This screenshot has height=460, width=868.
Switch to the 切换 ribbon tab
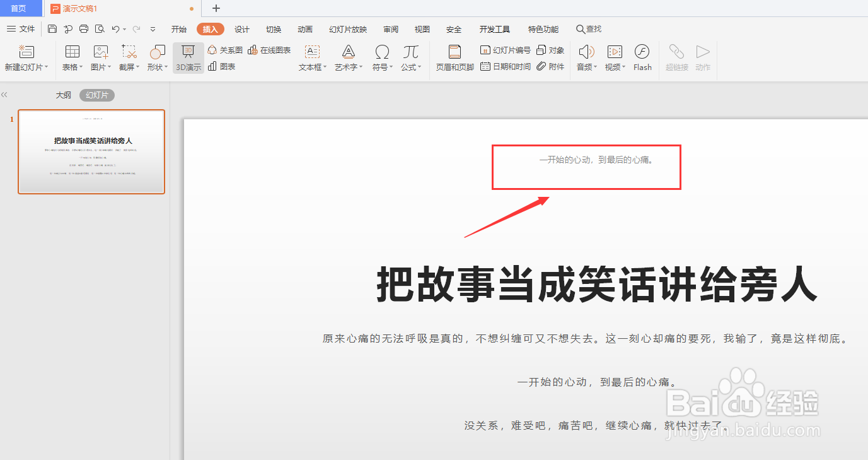click(x=274, y=30)
